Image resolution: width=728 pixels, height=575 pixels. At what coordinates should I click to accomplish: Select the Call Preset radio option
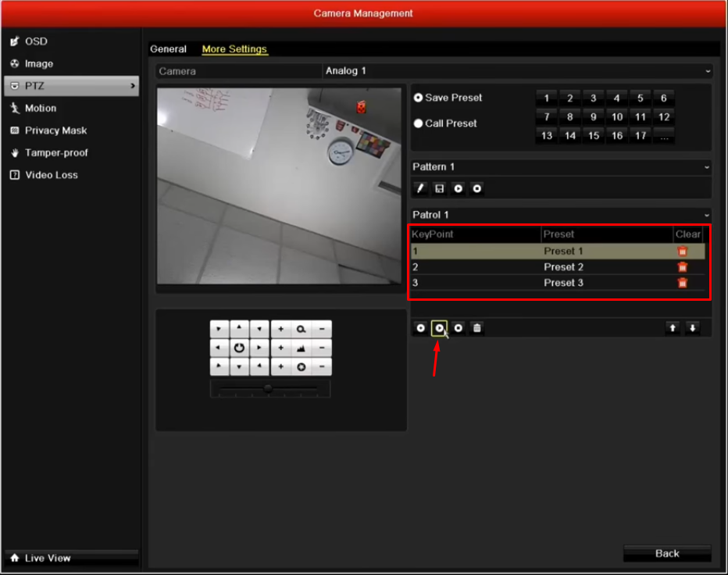[419, 123]
